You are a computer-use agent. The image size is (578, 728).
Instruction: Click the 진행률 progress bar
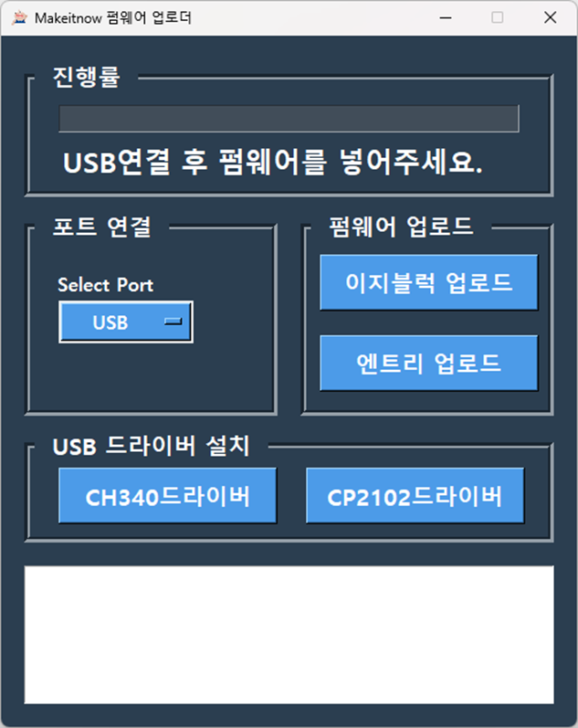click(289, 119)
